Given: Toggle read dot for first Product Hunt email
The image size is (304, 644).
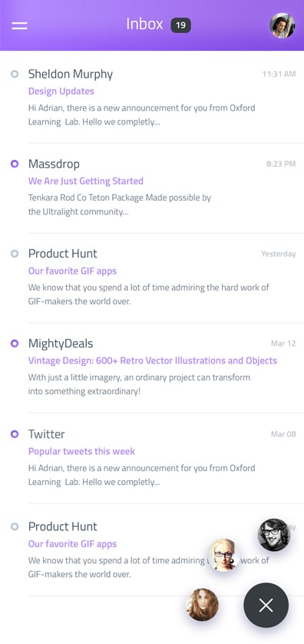Looking at the screenshot, I should click(x=15, y=254).
